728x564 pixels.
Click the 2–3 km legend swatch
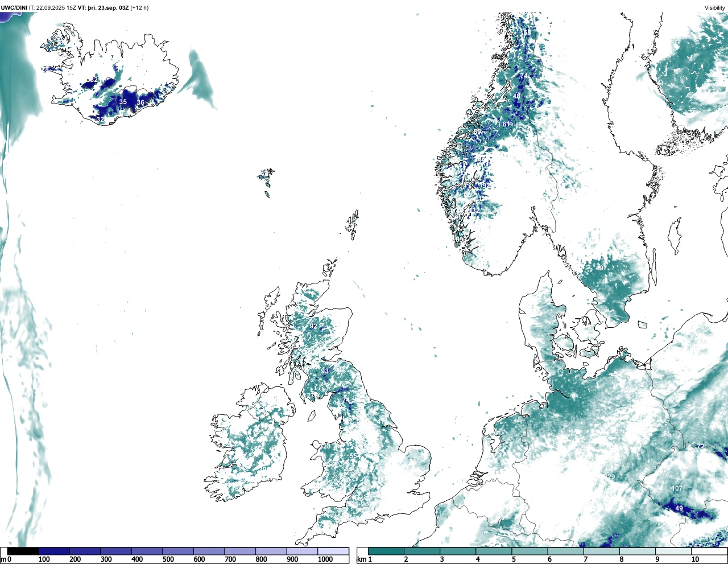tap(422, 551)
